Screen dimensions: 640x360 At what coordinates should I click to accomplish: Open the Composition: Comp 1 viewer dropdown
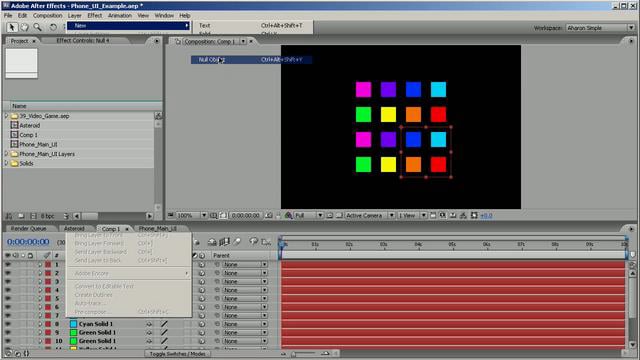pos(243,41)
